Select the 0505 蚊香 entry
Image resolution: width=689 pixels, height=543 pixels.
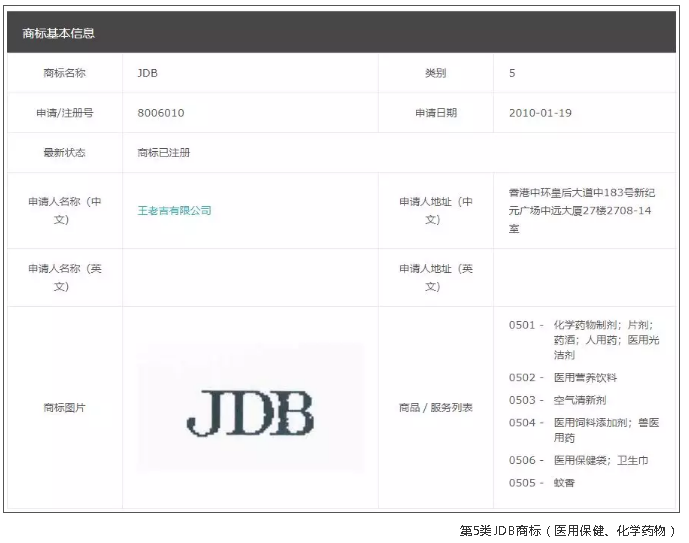pyautogui.click(x=541, y=483)
